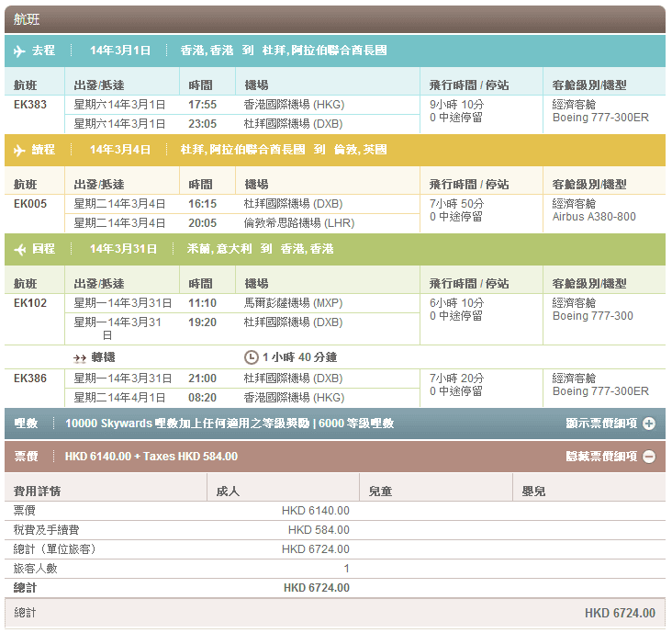Select flight number EK102
The height and width of the screenshot is (633, 672).
click(31, 303)
